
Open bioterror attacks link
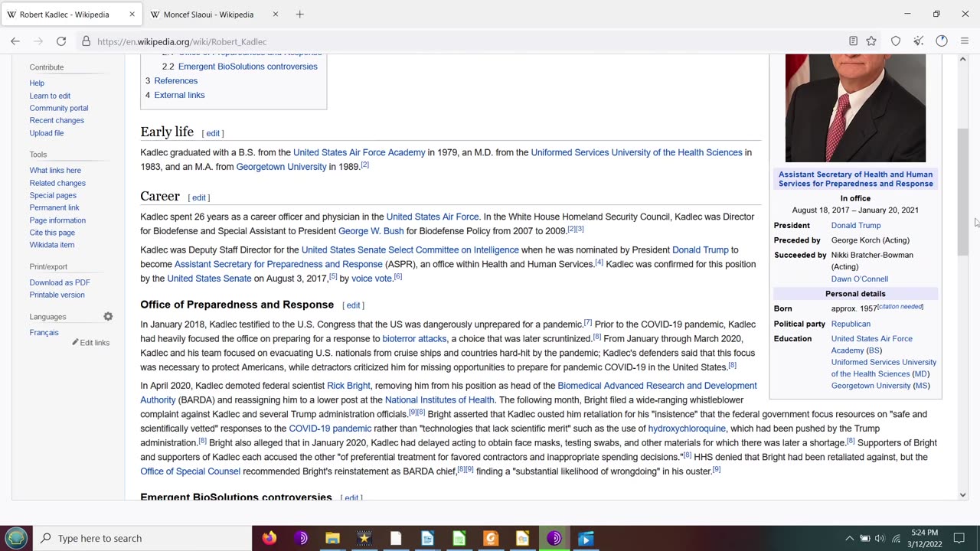click(414, 339)
